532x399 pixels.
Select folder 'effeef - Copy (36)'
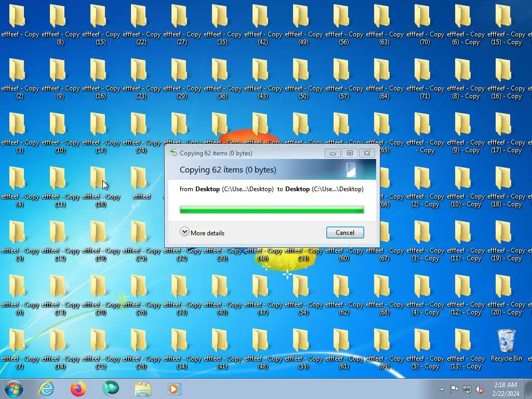click(x=222, y=79)
